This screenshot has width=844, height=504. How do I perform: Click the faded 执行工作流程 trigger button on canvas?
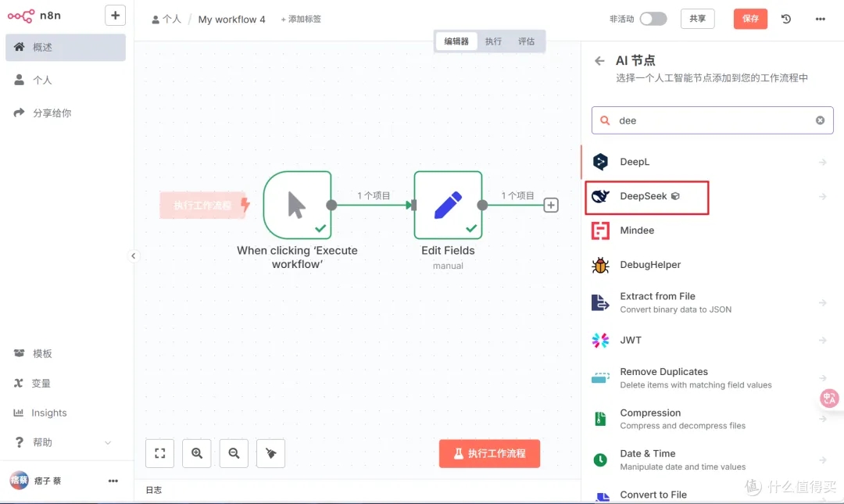[205, 206]
